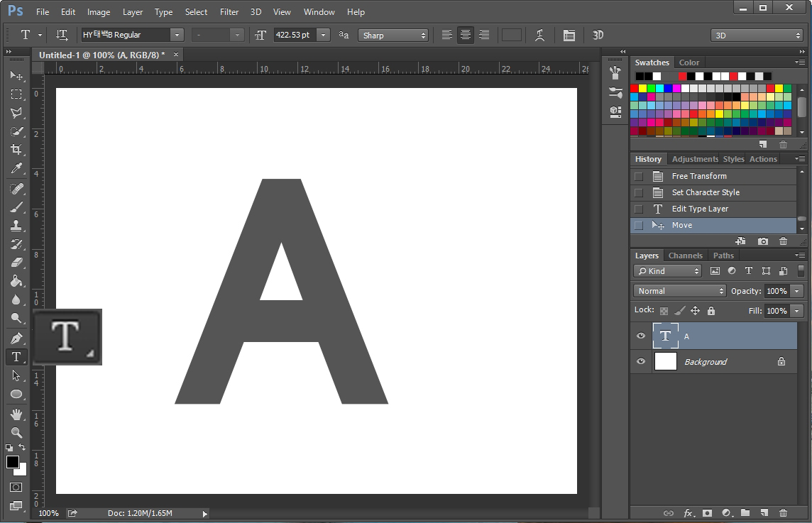The height and width of the screenshot is (523, 812).
Task: Select the Horizontal Type tool in toolbox
Action: click(16, 357)
